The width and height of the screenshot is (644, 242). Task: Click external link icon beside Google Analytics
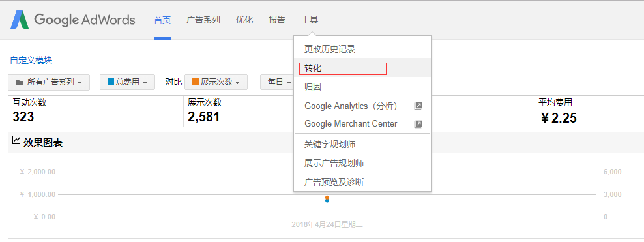(x=418, y=106)
